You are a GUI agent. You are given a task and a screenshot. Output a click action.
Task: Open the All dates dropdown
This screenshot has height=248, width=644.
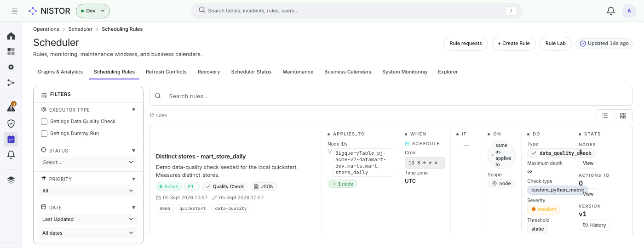[x=88, y=233]
